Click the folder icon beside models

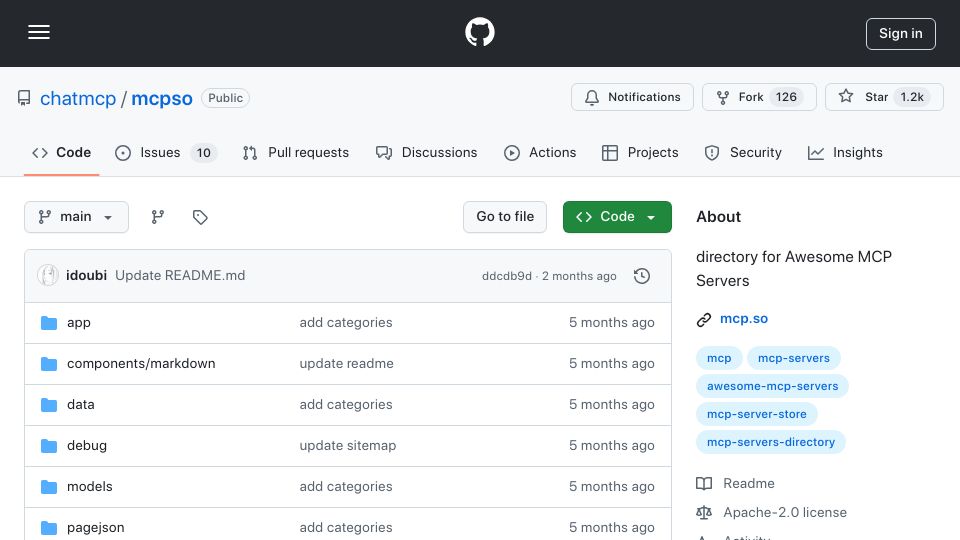[x=49, y=487]
